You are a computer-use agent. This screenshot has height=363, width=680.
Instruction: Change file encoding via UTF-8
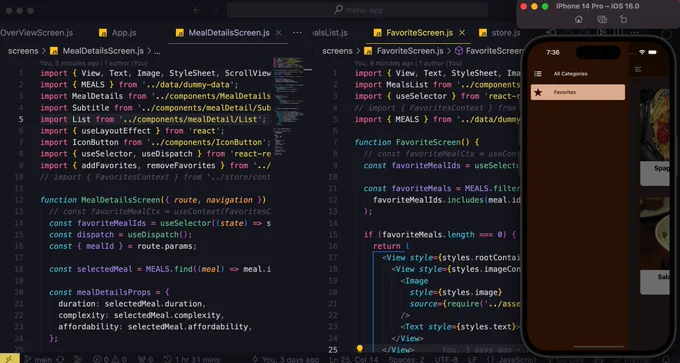point(446,360)
